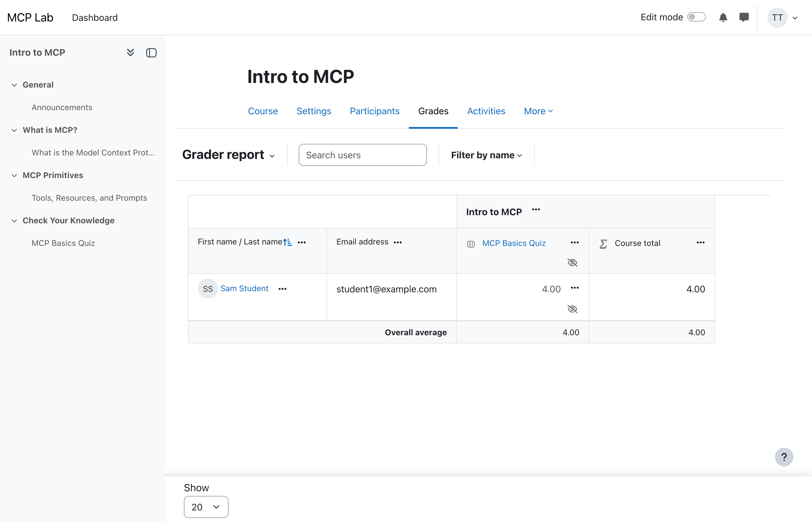Click hidden-eye icon under MCP Basics Quiz header
This screenshot has width=812, height=522.
coord(572,263)
